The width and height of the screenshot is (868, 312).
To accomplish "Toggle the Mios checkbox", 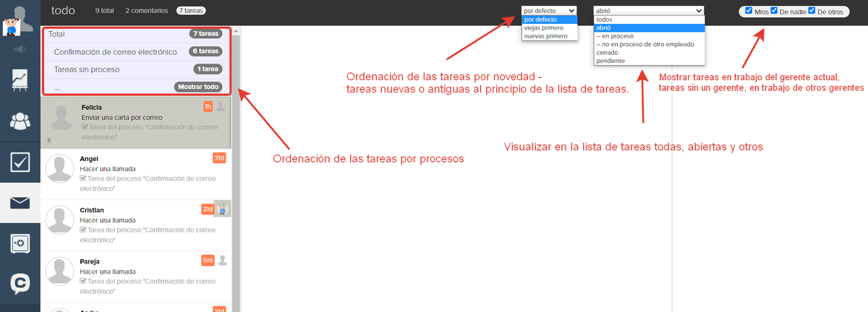I will click(x=749, y=11).
